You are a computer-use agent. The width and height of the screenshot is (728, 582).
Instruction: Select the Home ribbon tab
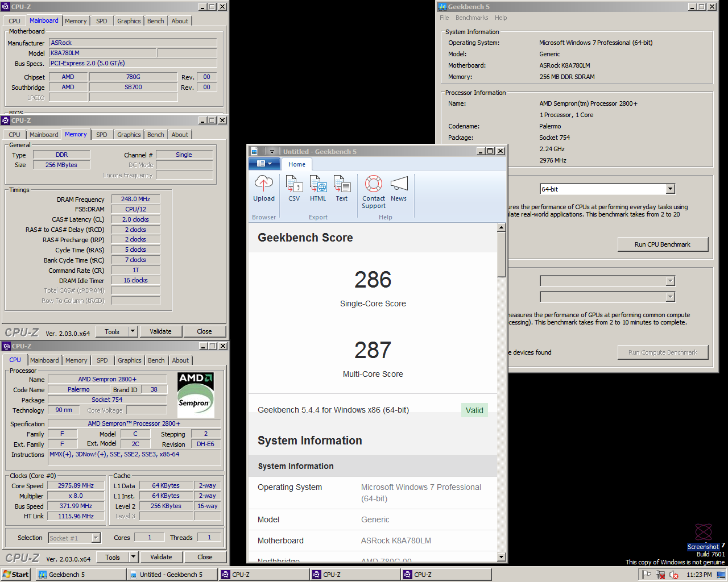coord(297,164)
